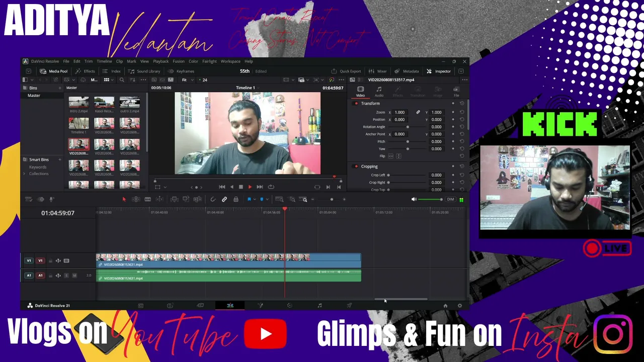Viewport: 644px width, 362px height.
Task: Toggle the timeline Snapping magnet
Action: point(213,200)
